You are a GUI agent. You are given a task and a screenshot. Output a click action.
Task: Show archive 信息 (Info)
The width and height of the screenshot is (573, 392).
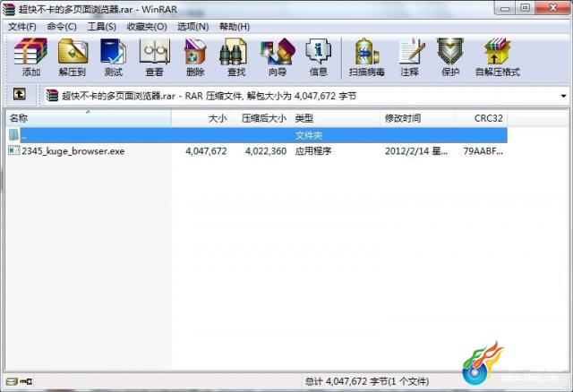pos(319,57)
